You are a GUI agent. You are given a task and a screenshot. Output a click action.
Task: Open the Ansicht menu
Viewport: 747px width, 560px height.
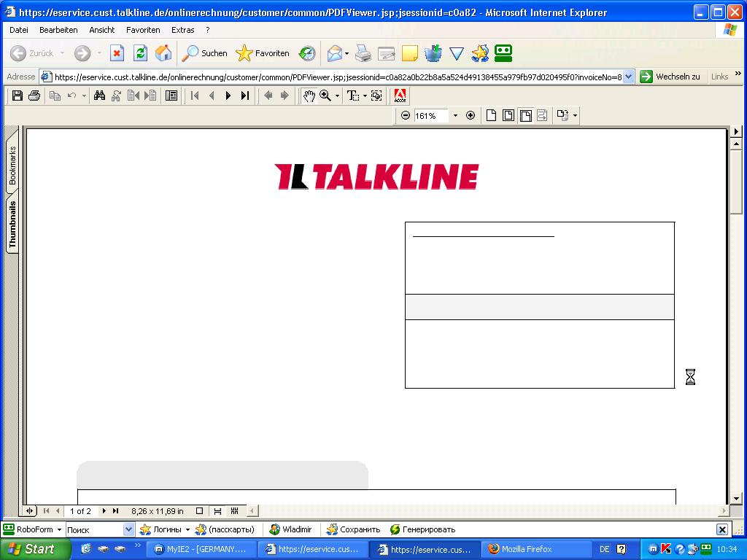pos(102,30)
